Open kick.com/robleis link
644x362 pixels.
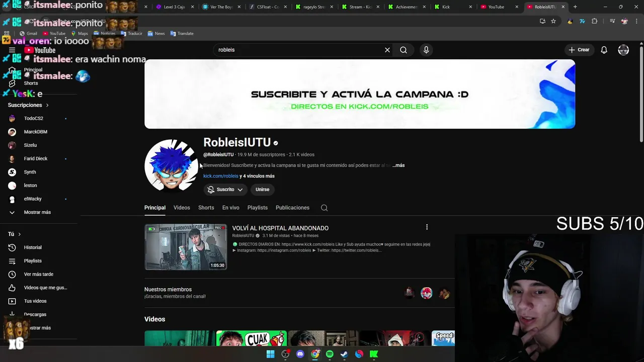tap(220, 176)
